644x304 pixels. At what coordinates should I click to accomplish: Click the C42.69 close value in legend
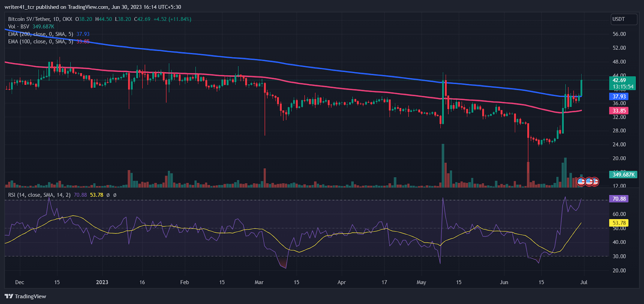click(x=142, y=19)
